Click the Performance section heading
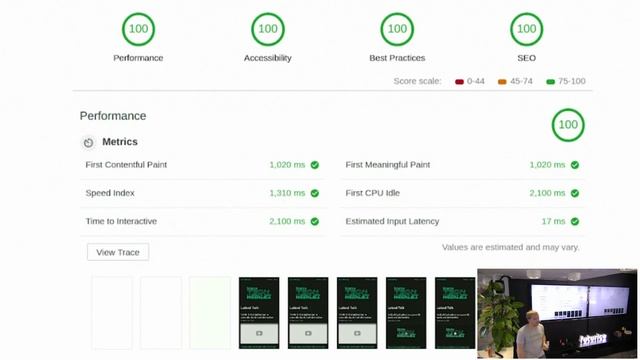 coord(113,116)
